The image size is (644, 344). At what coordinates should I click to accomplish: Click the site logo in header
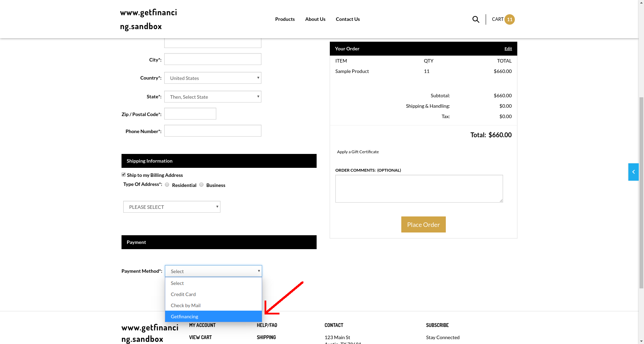[149, 19]
